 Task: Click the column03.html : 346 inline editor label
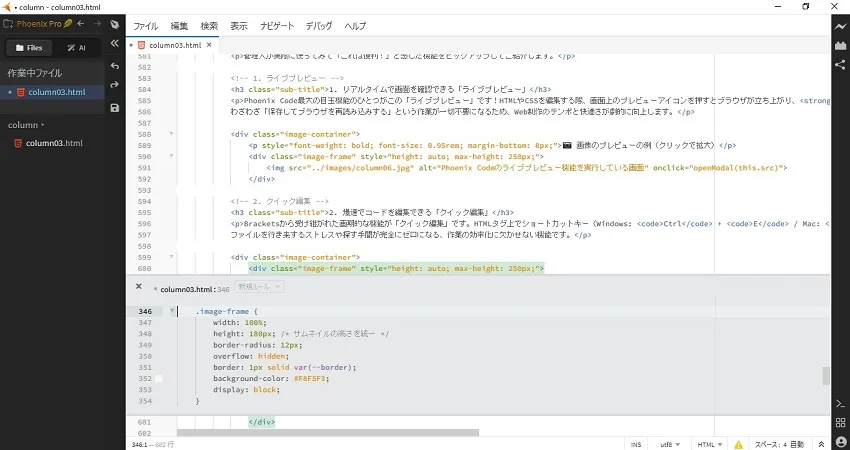pos(195,290)
